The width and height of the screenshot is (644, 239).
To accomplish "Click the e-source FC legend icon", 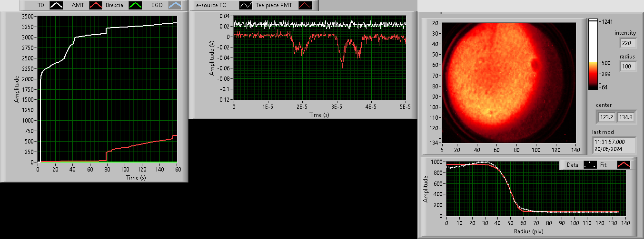I will 247,6.
